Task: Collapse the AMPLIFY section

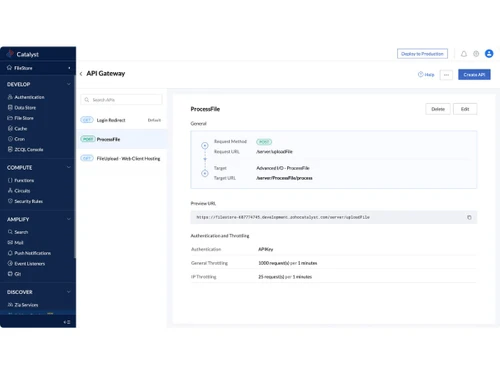Action: point(69,219)
